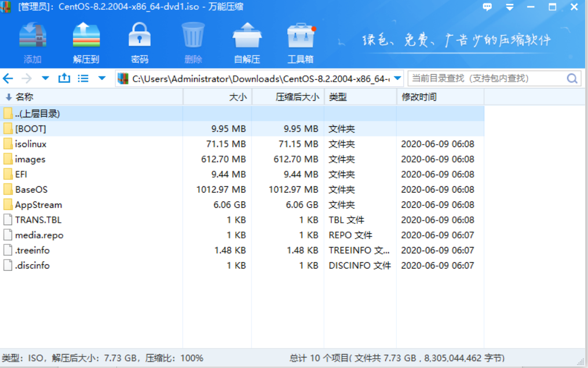The image size is (588, 368).
Task: Open the title bar main menu icon
Action: point(509,7)
